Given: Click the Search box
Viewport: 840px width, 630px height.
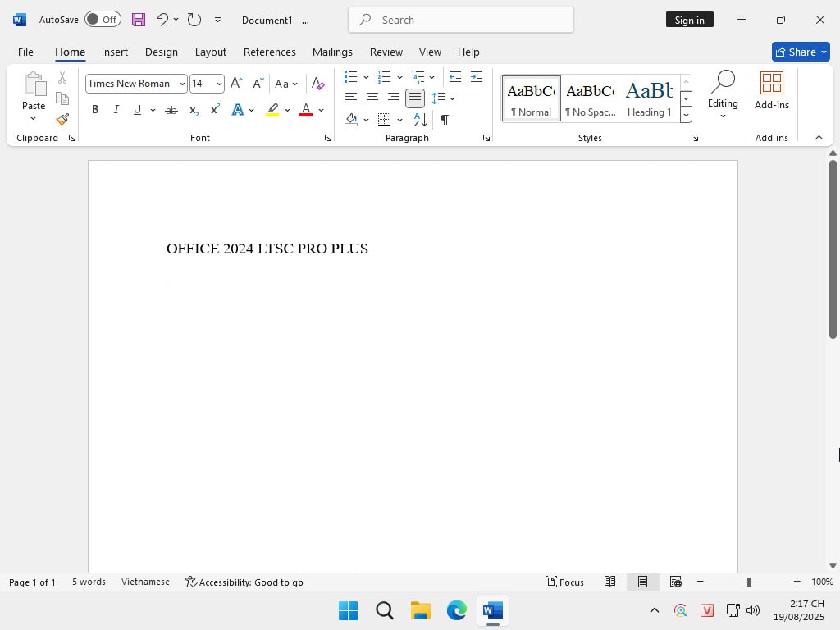Looking at the screenshot, I should [x=461, y=20].
